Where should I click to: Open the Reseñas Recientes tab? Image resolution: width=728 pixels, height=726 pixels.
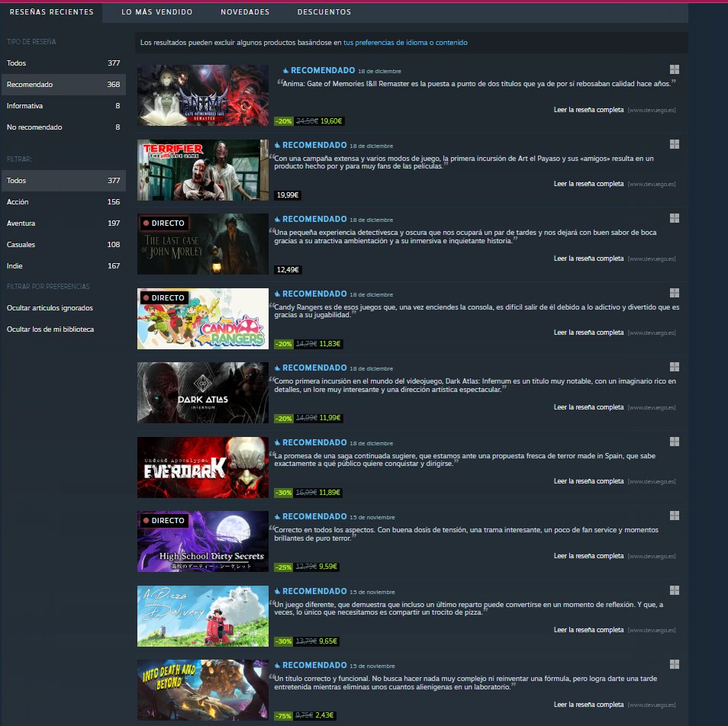click(x=52, y=12)
